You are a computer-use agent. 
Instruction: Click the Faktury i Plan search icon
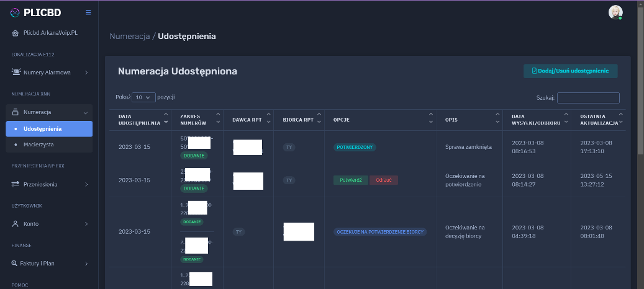pyautogui.click(x=15, y=264)
